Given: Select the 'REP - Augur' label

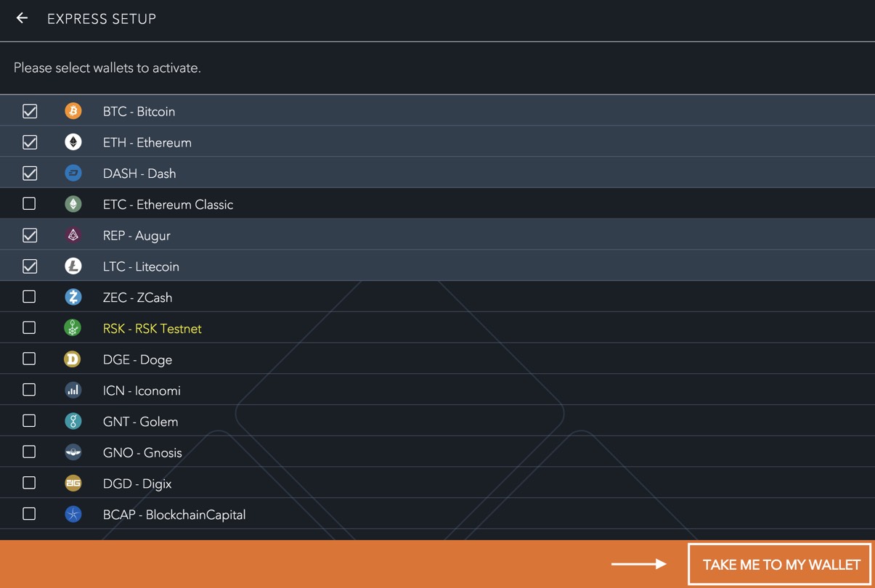Looking at the screenshot, I should tap(137, 236).
